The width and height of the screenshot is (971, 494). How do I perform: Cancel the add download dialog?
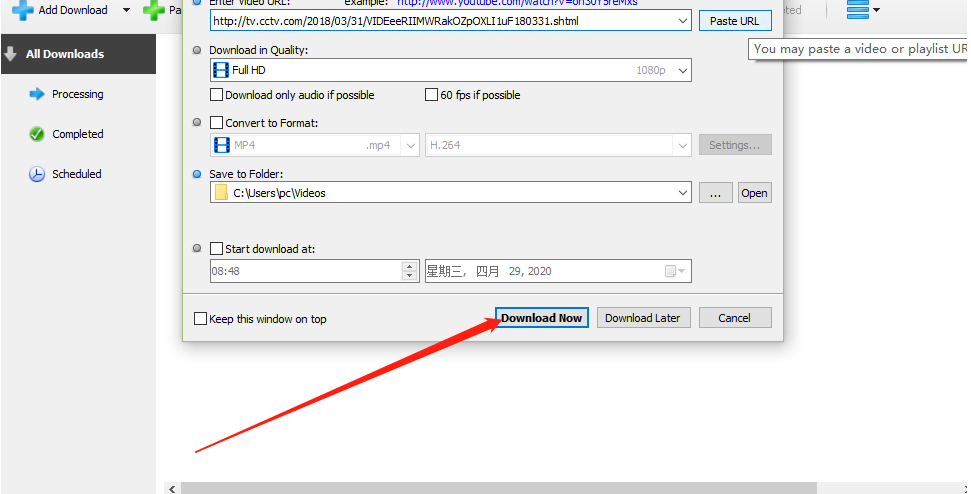[x=735, y=318]
